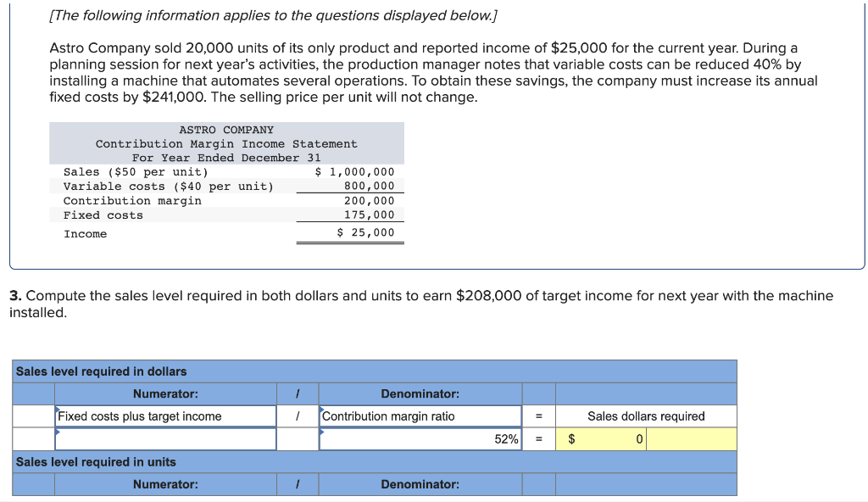The width and height of the screenshot is (868, 502).
Task: Click the 800,000 variable costs value
Action: [370, 187]
